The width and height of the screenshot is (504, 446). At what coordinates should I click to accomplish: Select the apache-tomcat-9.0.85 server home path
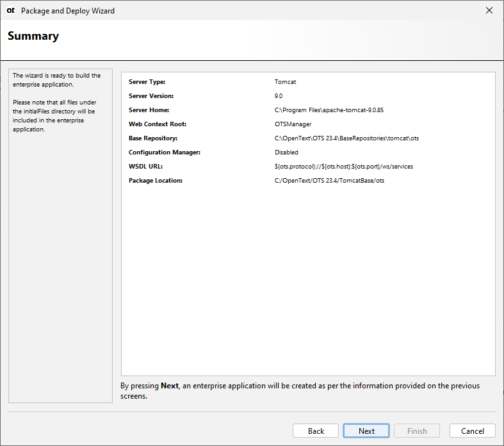pos(329,110)
